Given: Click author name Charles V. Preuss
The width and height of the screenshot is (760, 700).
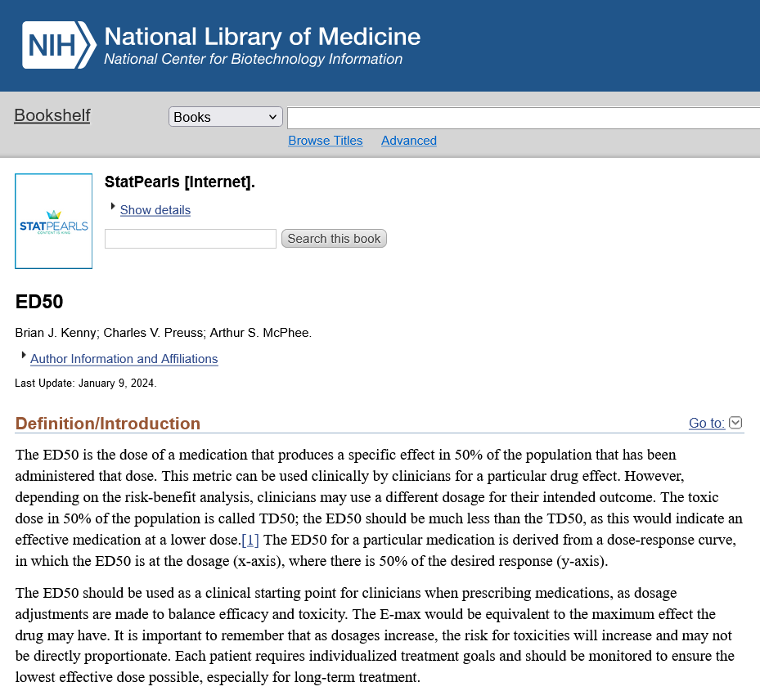Looking at the screenshot, I should click(x=153, y=333).
